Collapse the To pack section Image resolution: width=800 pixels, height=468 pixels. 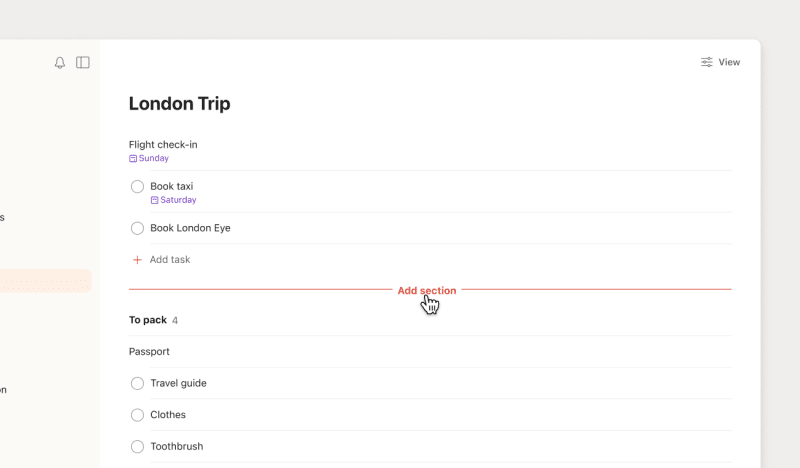148,320
